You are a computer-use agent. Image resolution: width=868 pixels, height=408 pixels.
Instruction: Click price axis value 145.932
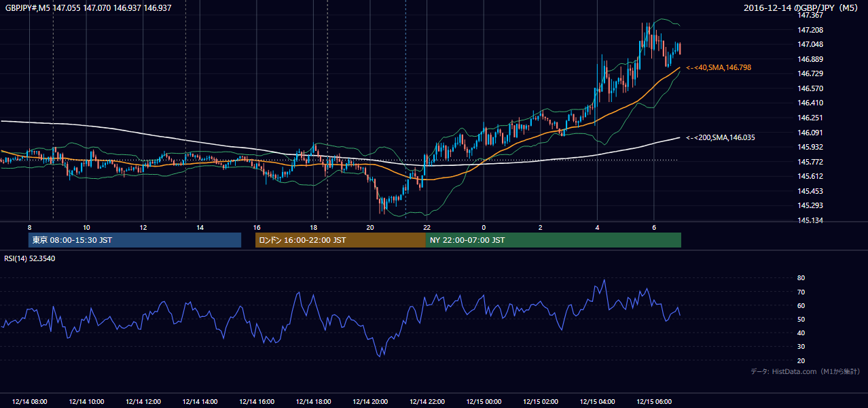810,147
